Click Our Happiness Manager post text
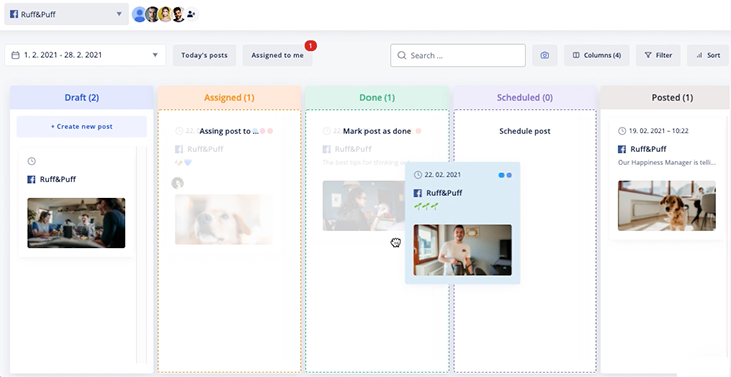Viewport: 731px width, 377px height. pyautogui.click(x=667, y=163)
